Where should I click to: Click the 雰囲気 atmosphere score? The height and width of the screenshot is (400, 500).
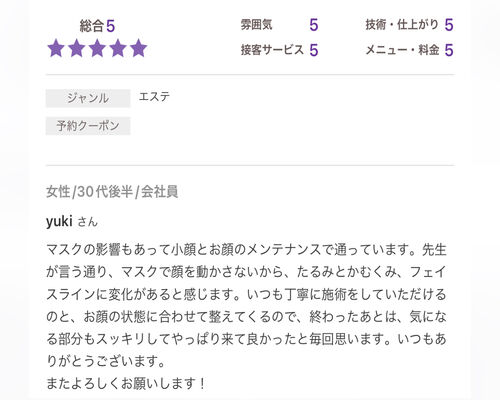click(x=314, y=25)
